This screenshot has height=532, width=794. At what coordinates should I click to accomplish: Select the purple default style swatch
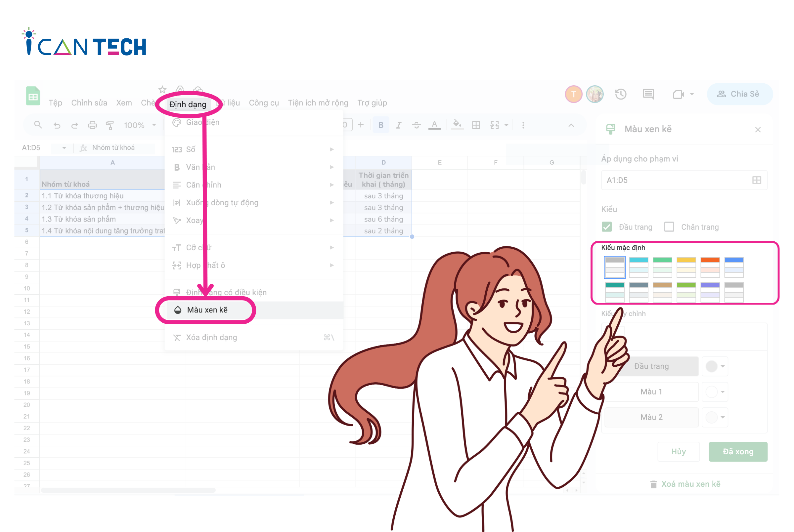point(710,292)
